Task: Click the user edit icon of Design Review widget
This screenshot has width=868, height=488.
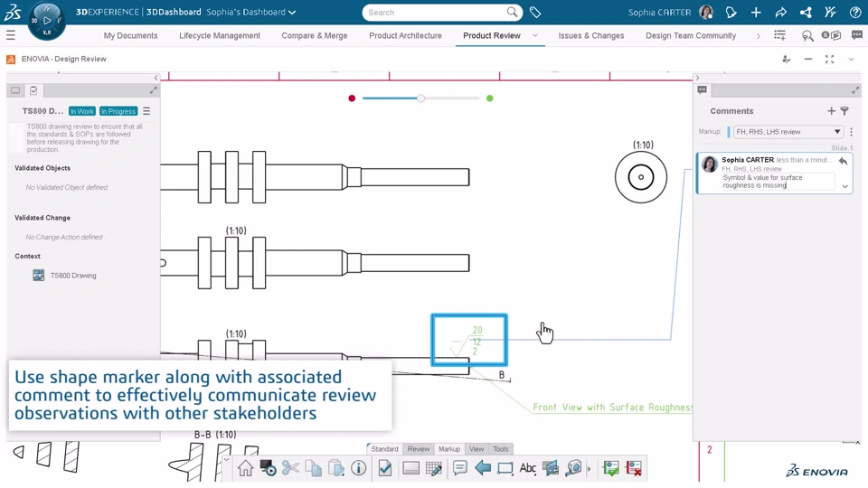Action: click(x=786, y=60)
